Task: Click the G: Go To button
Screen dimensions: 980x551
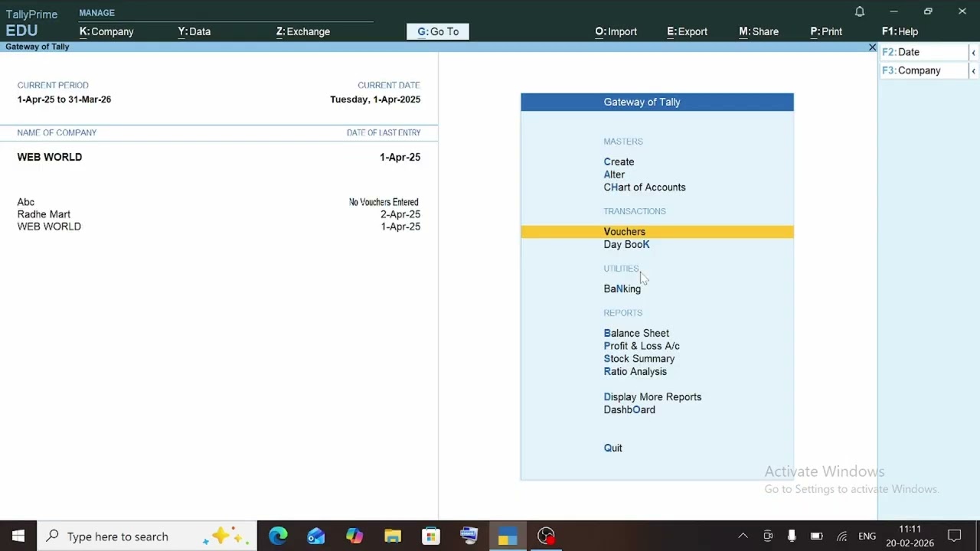Action: (x=438, y=31)
